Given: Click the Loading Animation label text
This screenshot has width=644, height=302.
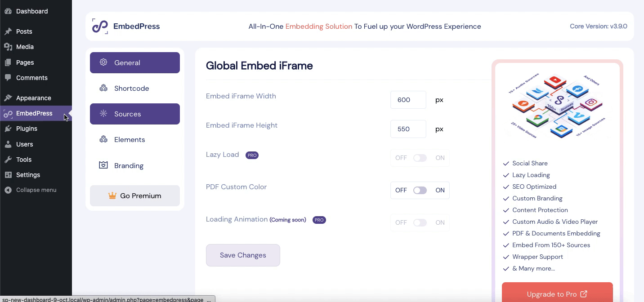Looking at the screenshot, I should 237,219.
